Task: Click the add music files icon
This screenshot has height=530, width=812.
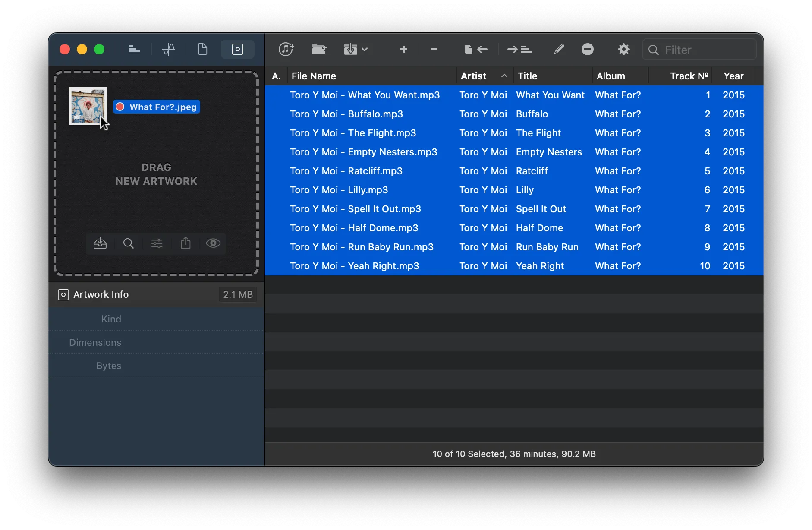Action: pos(286,49)
